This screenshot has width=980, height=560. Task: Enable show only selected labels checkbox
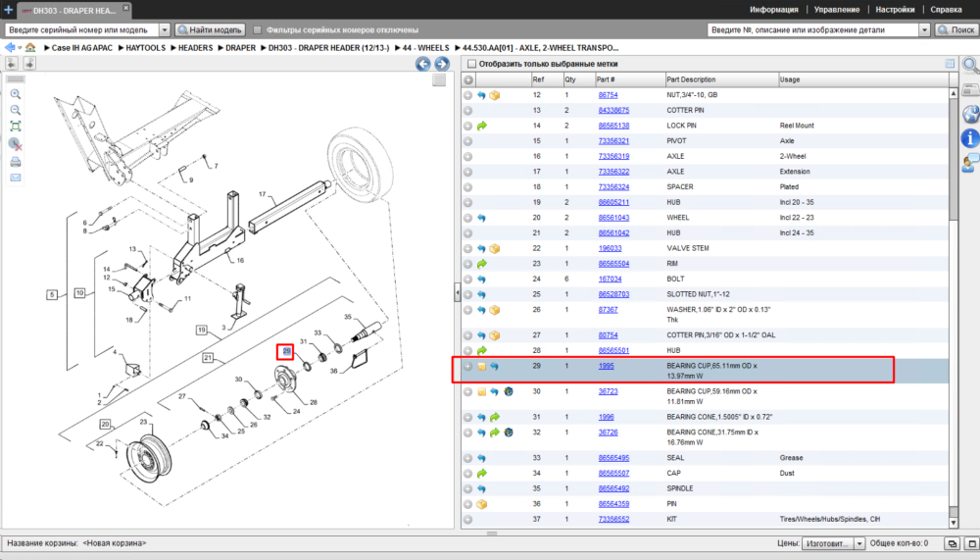(472, 64)
